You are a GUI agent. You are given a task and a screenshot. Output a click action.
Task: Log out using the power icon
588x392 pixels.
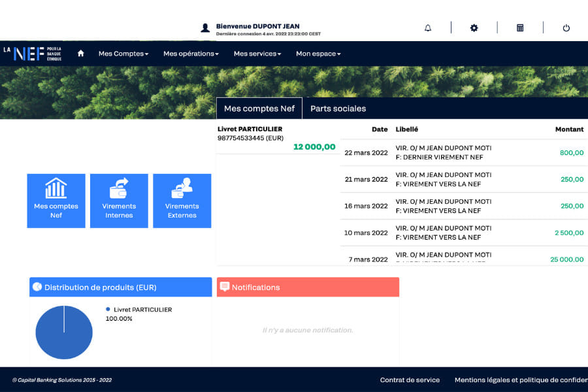click(x=566, y=27)
